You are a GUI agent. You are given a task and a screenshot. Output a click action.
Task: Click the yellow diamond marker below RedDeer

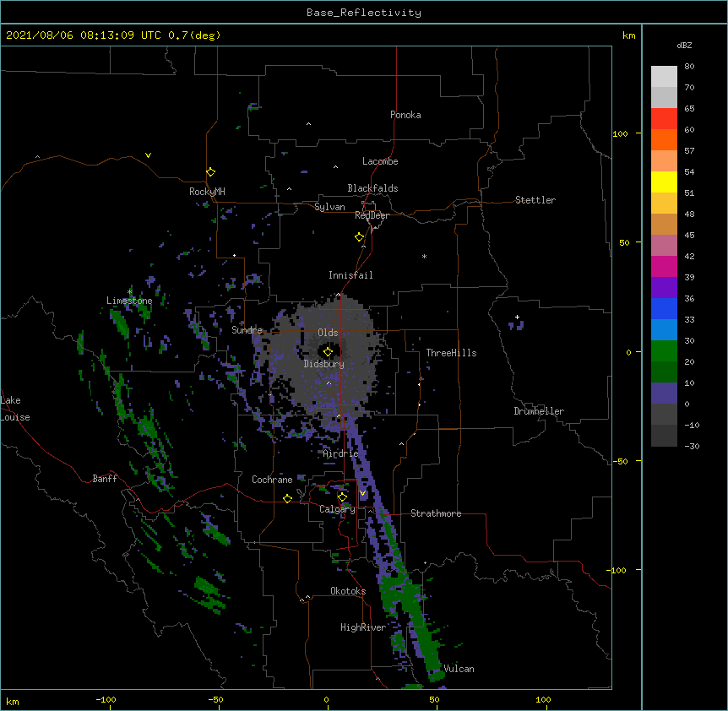tap(359, 237)
